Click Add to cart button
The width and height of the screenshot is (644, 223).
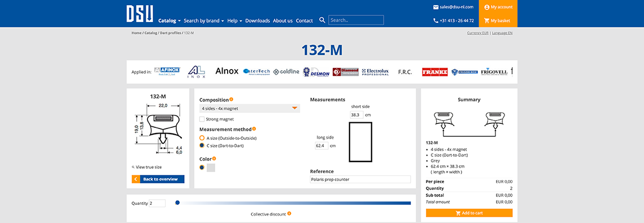point(469,213)
